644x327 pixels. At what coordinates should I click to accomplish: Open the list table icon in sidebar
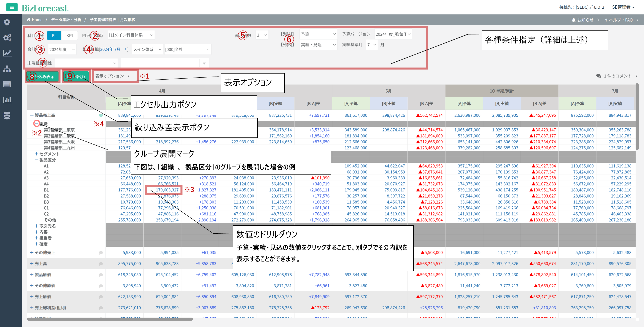7,84
